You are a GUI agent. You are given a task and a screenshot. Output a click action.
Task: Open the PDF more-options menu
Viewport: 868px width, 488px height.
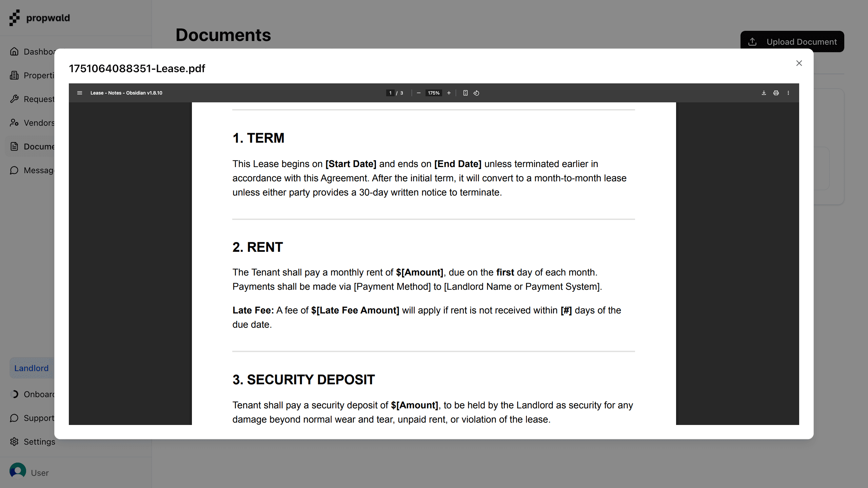(x=788, y=93)
